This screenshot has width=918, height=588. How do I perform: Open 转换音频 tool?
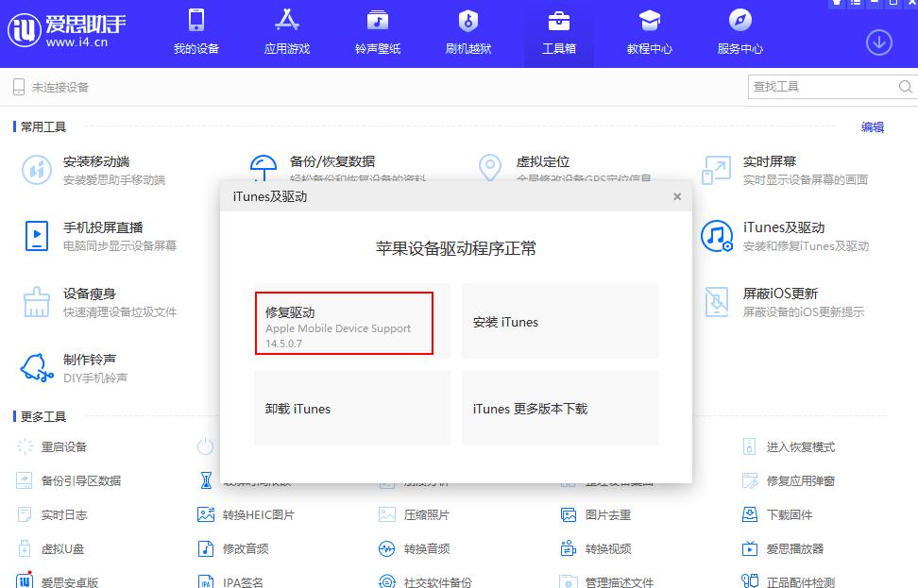click(x=416, y=548)
